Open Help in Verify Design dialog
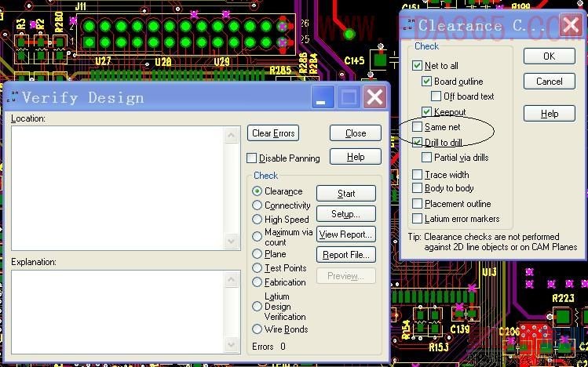Screen dimensions: 588x367 pyautogui.click(x=356, y=157)
